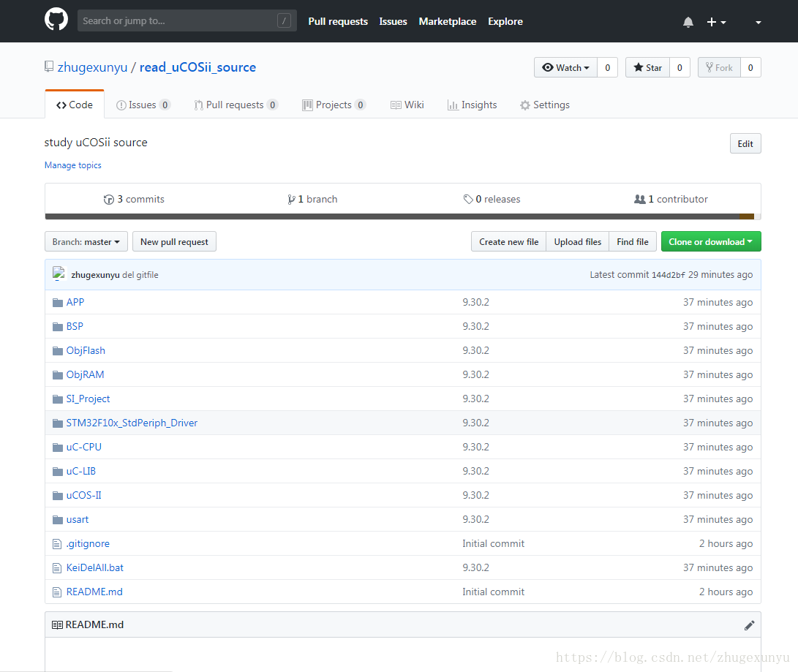This screenshot has height=672, width=798.
Task: Click the Fork button
Action: (x=718, y=68)
